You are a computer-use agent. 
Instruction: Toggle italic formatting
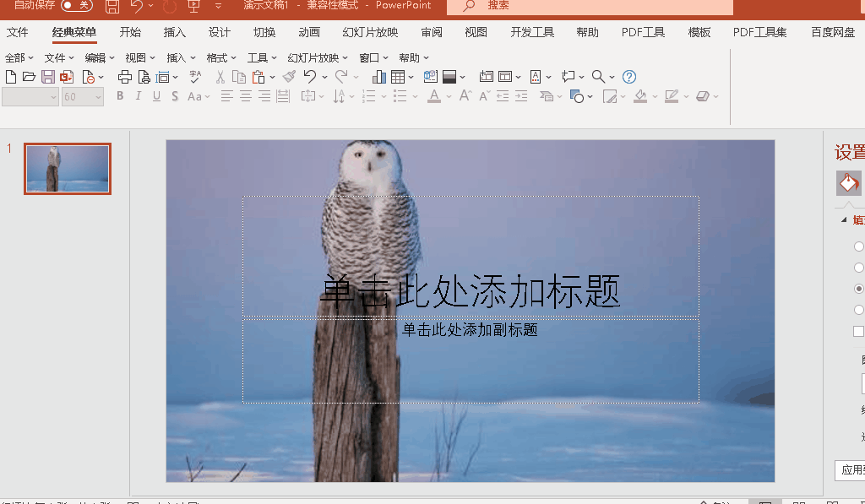pos(139,95)
